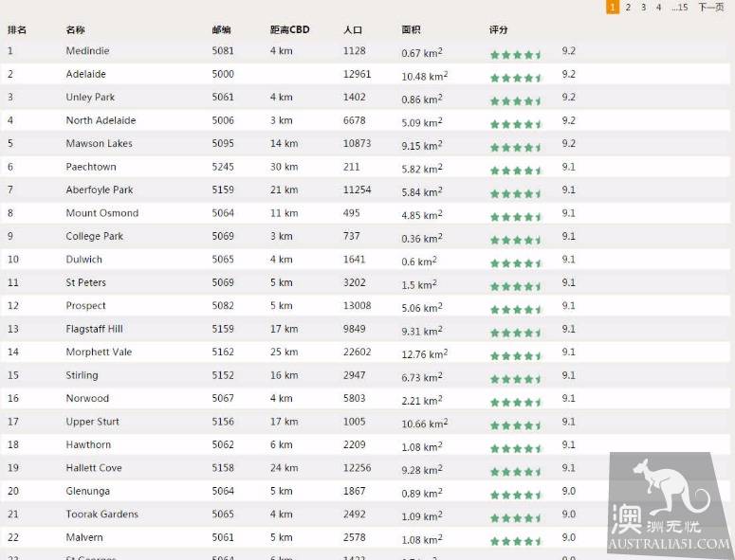Open the Malvern suburb name
The width and height of the screenshot is (735, 560).
(x=84, y=537)
